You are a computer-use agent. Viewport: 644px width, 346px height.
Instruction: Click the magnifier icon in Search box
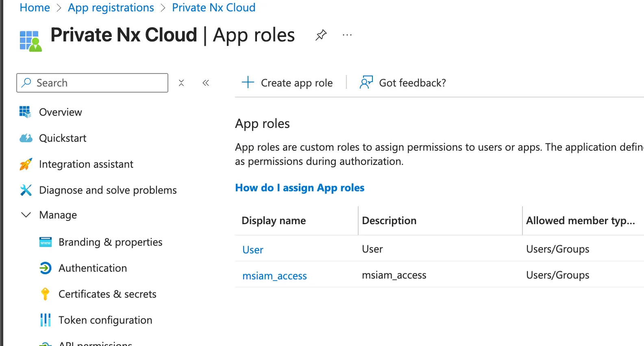(x=26, y=83)
